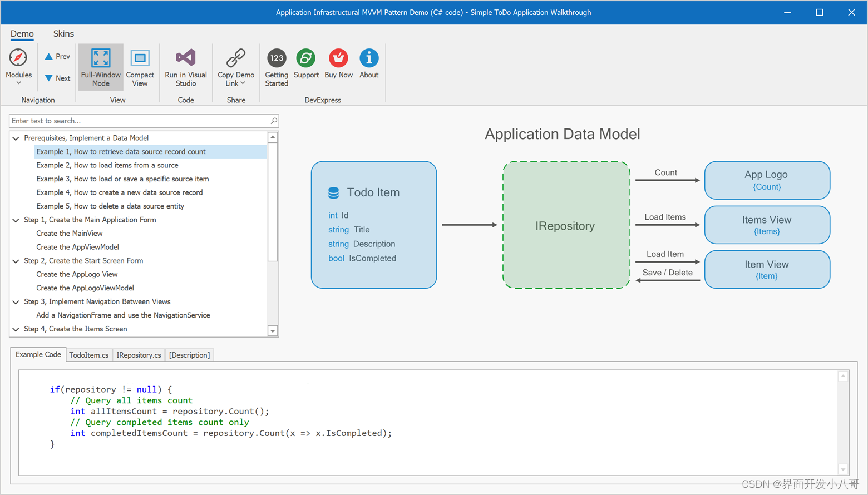Collapse Step 3 Navigation Between Views node
Screen dimensions: 868x495
click(16, 302)
